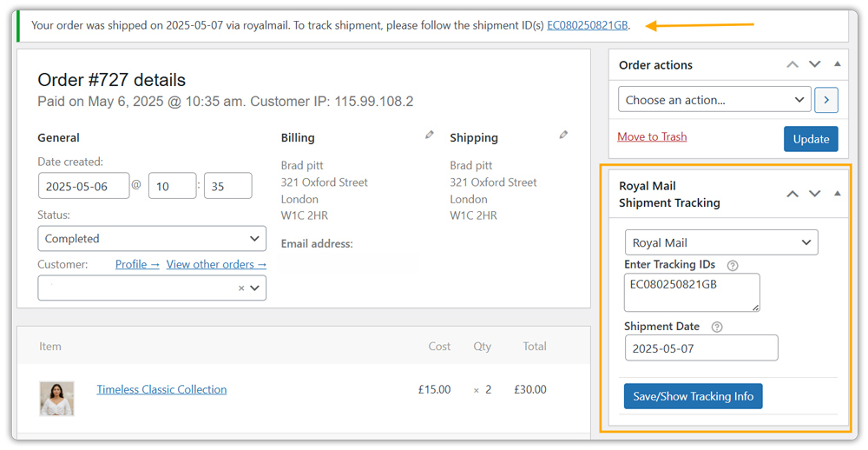The image size is (868, 450).
Task: Click the Update button
Action: click(x=811, y=139)
